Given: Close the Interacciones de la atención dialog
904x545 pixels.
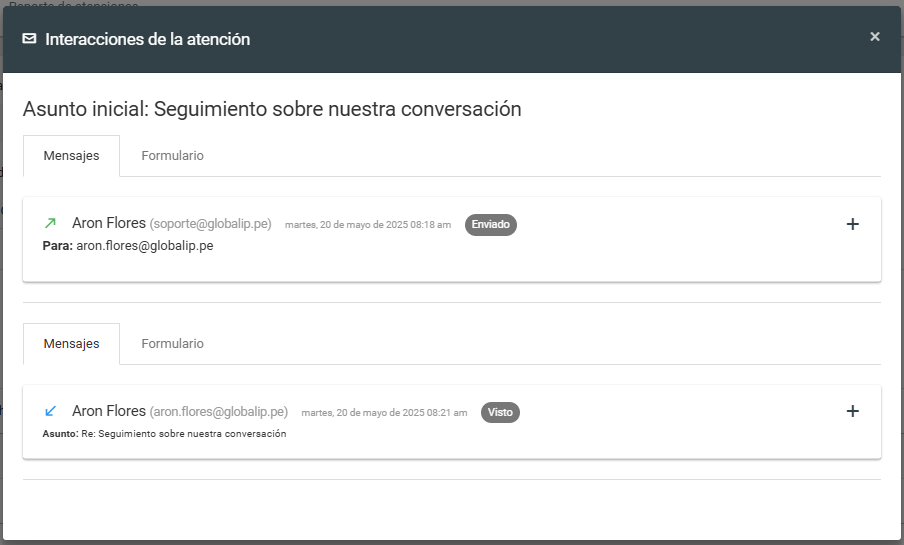Looking at the screenshot, I should coord(875,37).
